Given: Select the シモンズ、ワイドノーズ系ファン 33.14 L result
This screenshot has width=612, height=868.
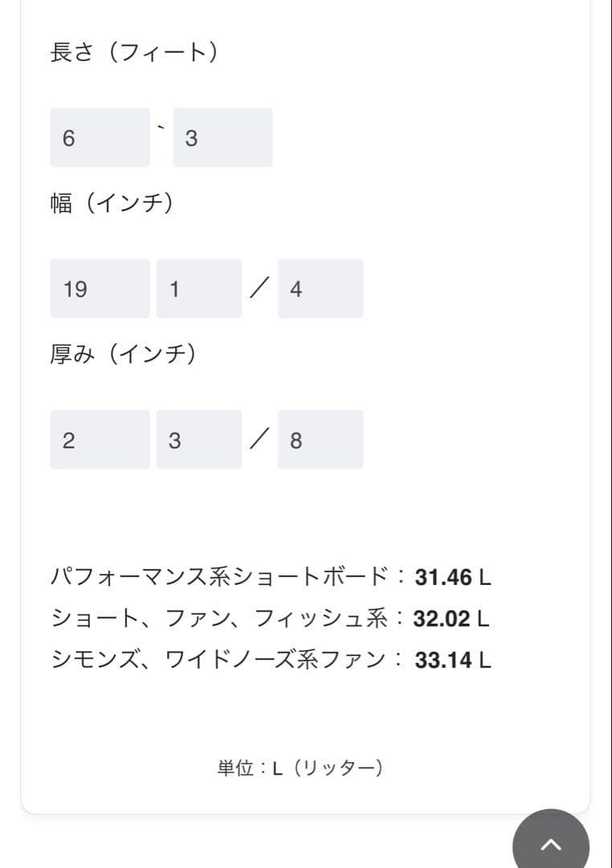Looking at the screenshot, I should [x=270, y=661].
